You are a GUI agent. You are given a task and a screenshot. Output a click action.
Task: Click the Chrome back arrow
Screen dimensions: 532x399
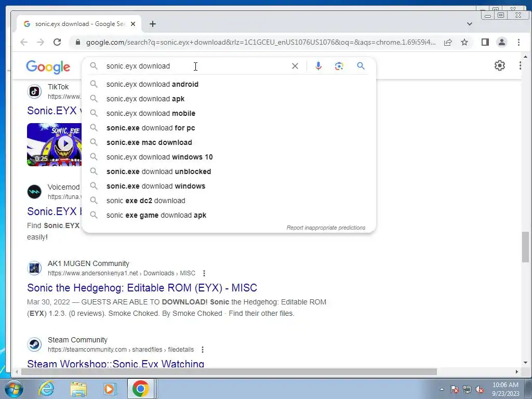24,42
